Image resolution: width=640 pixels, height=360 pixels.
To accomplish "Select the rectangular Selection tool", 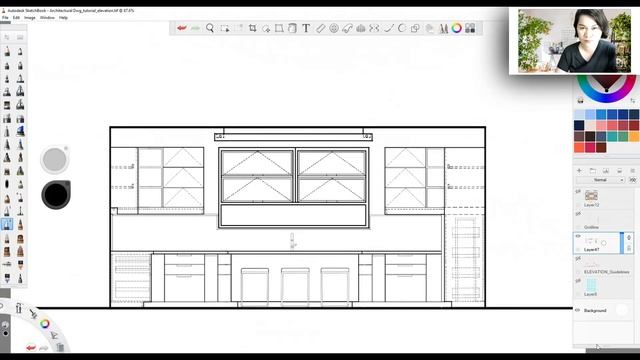I will 224,28.
